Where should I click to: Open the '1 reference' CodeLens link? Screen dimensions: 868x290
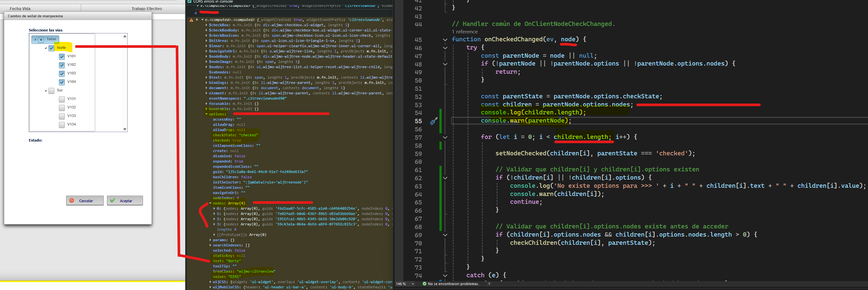465,32
